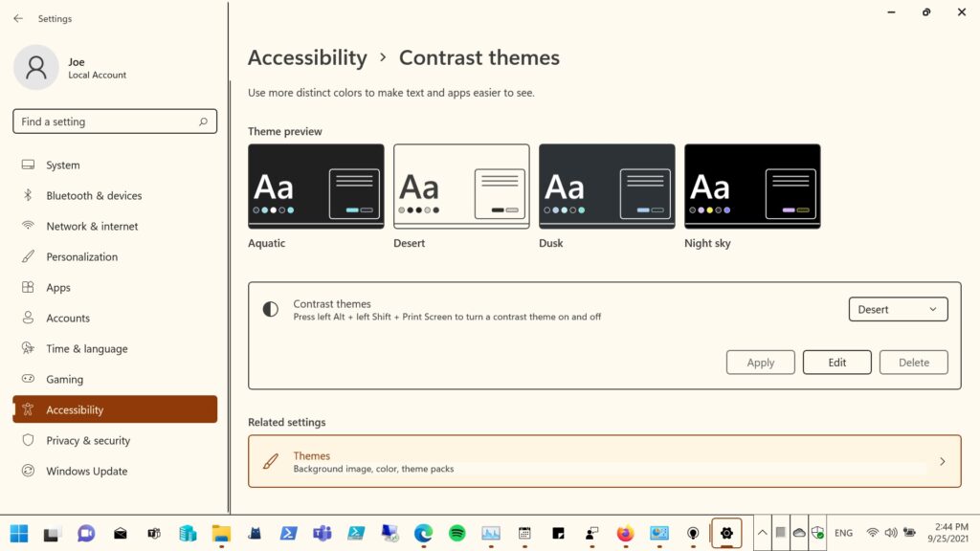Open Network & internet settings
The image size is (980, 551).
92,226
